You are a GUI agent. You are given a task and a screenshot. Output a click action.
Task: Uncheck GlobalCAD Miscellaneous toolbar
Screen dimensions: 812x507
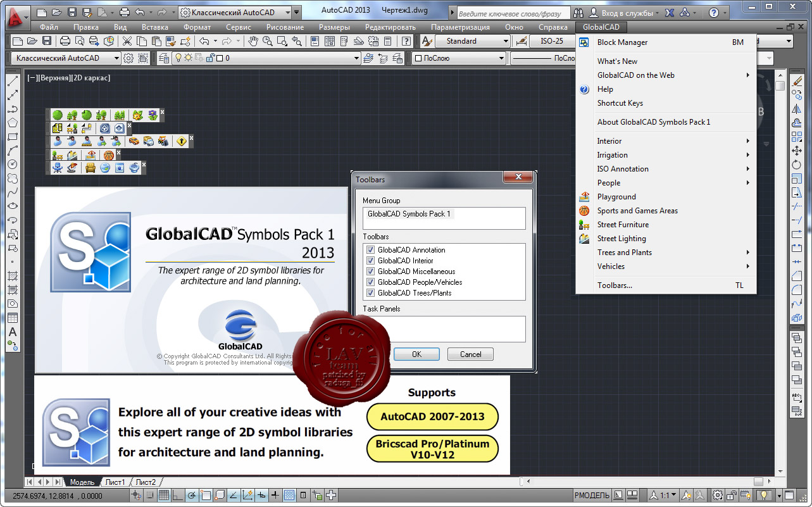tap(371, 272)
